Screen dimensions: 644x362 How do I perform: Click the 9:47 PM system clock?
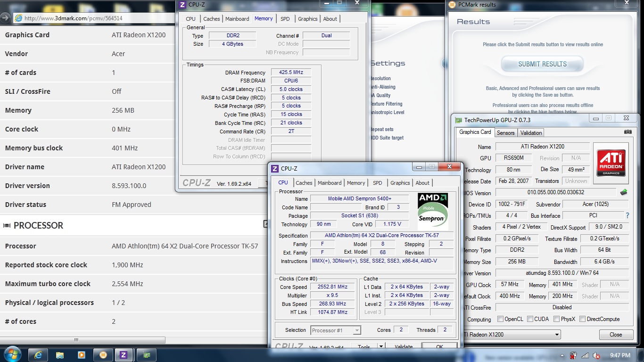619,355
